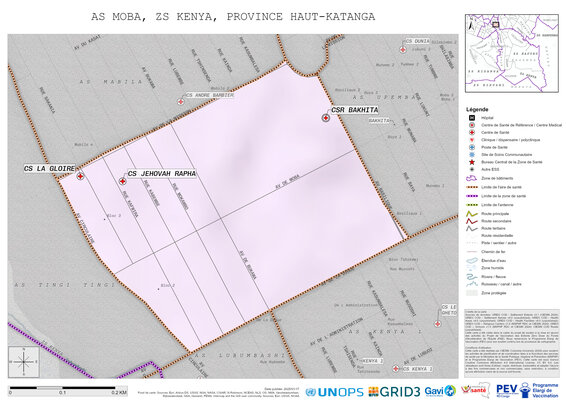Click the CS LE GHETO map marker
This screenshot has height=400, width=566.
(x=437, y=324)
